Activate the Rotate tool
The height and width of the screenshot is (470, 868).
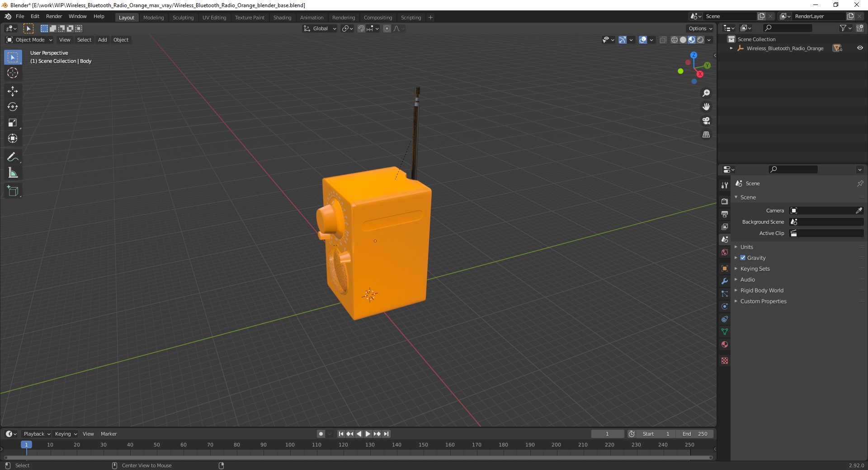click(x=13, y=107)
